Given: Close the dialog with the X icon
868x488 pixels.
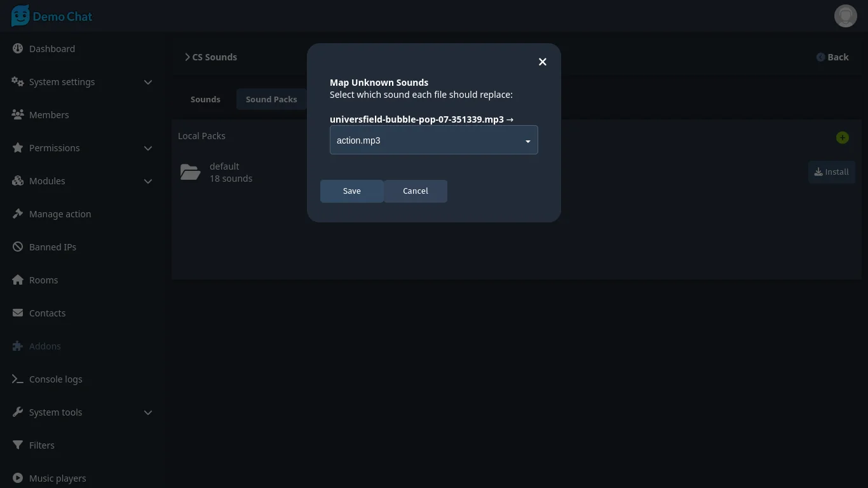Looking at the screenshot, I should click(x=542, y=62).
